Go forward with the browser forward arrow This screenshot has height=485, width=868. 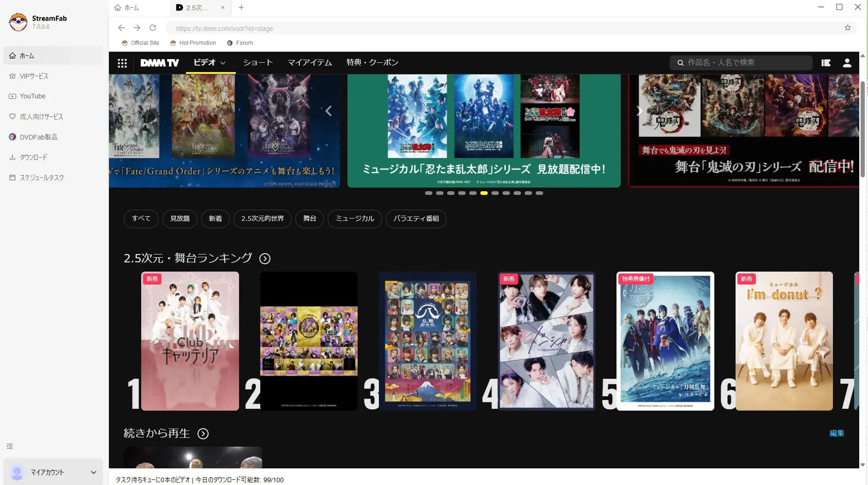click(x=137, y=28)
